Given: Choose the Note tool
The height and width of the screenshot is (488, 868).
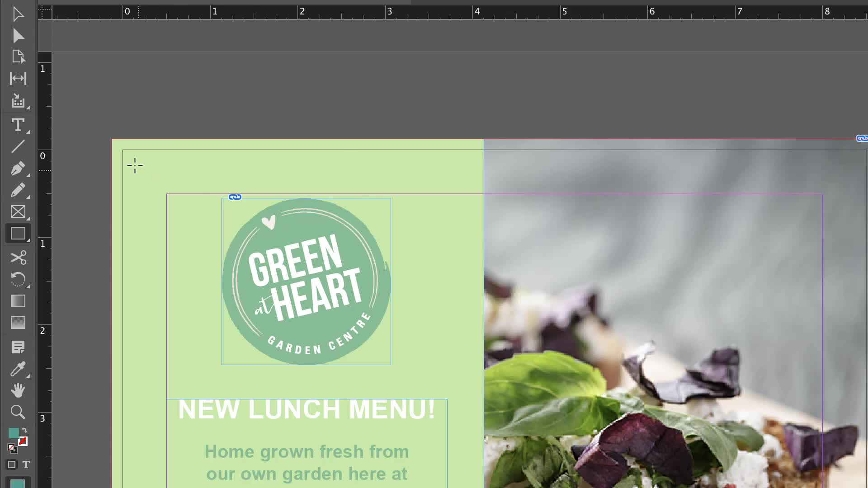Looking at the screenshot, I should coord(18,347).
